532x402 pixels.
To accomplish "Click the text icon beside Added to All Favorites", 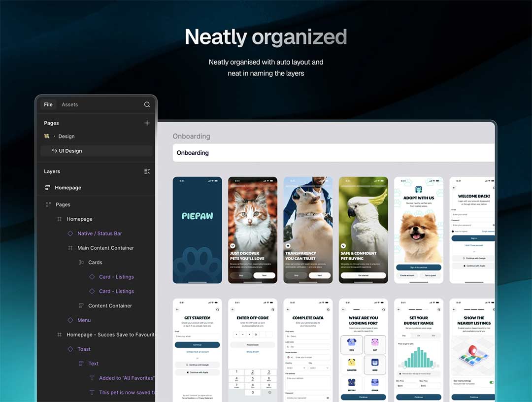I will click(x=92, y=378).
